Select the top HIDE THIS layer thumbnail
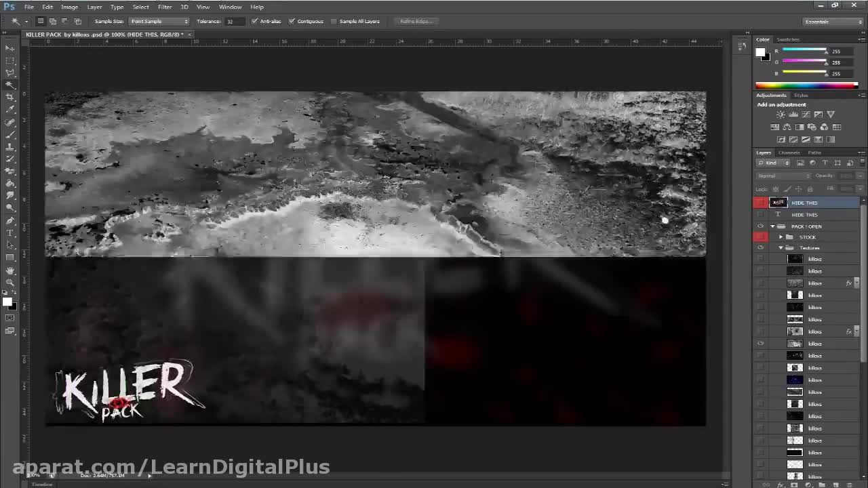868x488 pixels. [778, 203]
